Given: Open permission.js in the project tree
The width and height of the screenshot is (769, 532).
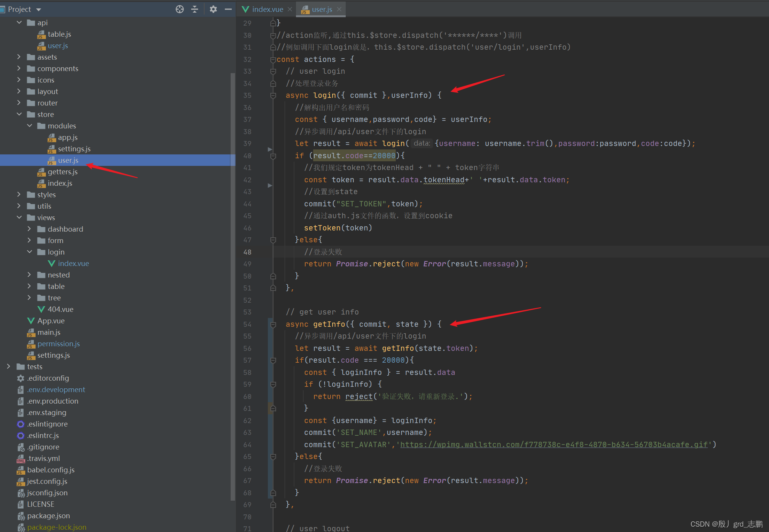Looking at the screenshot, I should tap(59, 344).
